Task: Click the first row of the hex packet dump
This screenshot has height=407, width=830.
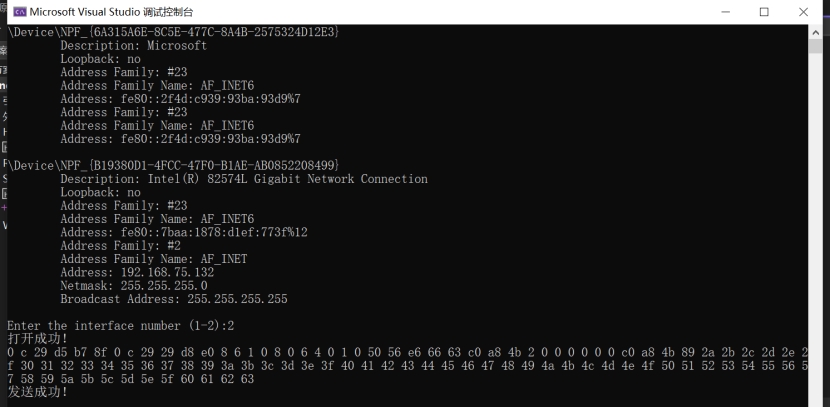Action: tap(400, 352)
